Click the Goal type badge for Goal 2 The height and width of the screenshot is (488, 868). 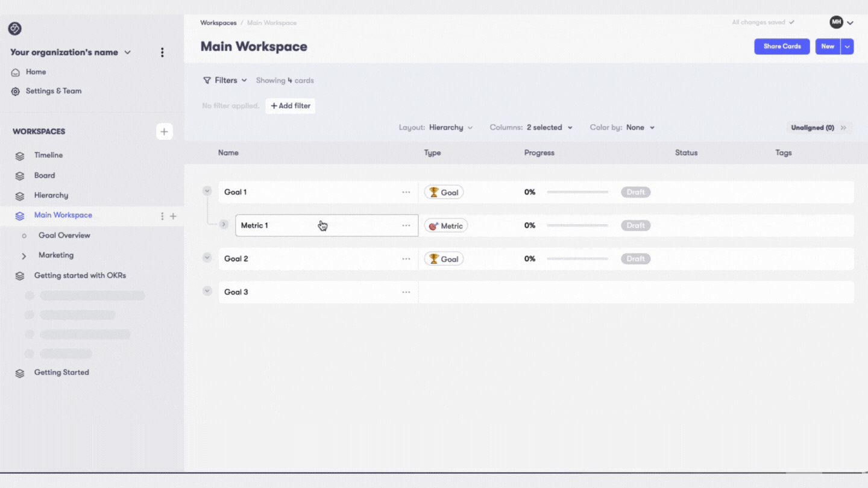[444, 259]
